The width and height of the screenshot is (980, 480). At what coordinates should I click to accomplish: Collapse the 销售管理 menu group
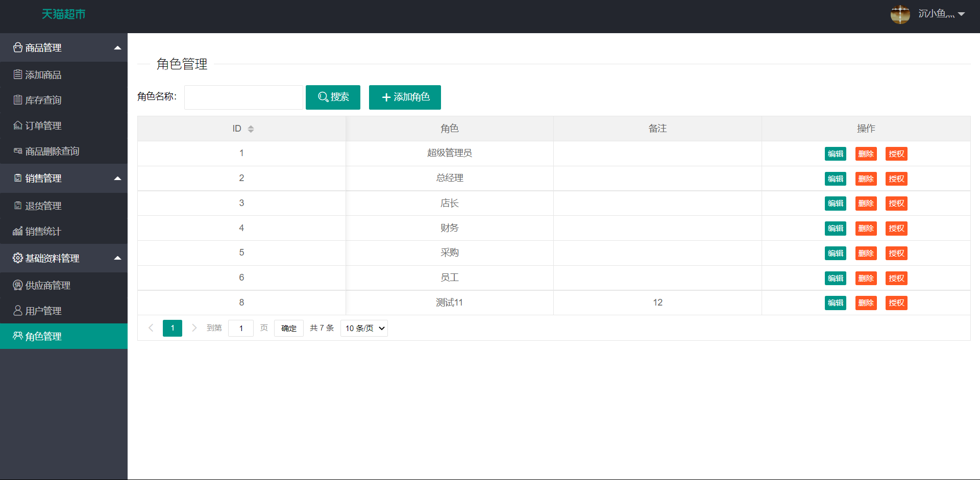pyautogui.click(x=117, y=179)
